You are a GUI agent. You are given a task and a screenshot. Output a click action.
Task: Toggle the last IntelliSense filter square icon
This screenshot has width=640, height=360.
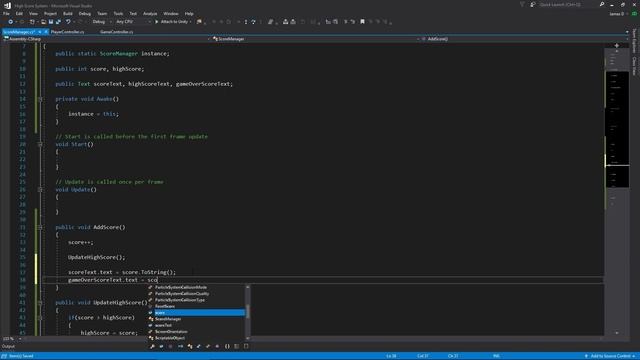246,347
